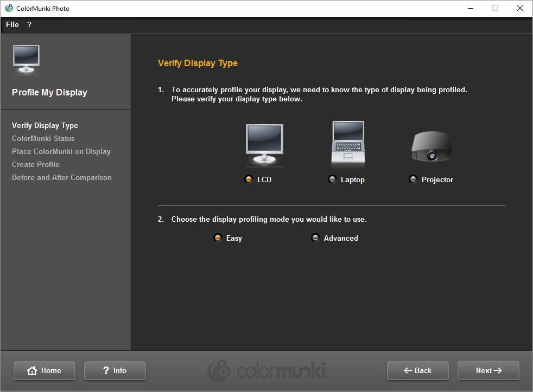
Task: Select the Projector radio button
Action: click(x=413, y=179)
